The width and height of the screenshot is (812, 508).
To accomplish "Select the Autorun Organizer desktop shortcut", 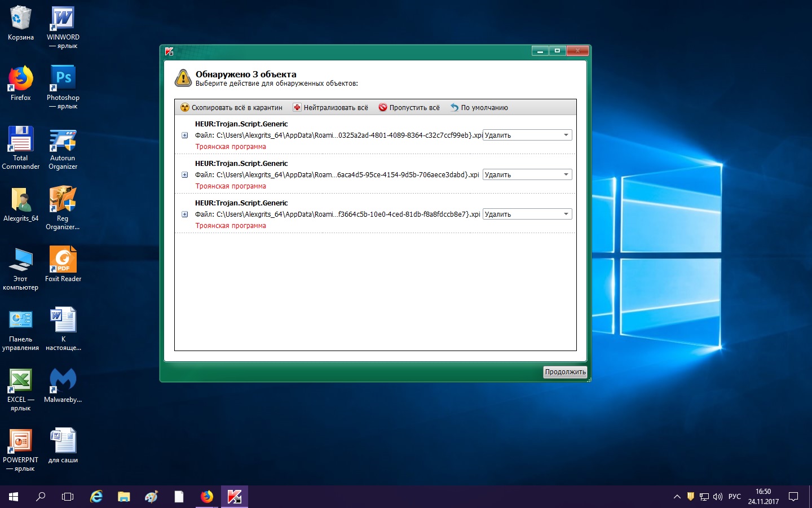I will 63,140.
